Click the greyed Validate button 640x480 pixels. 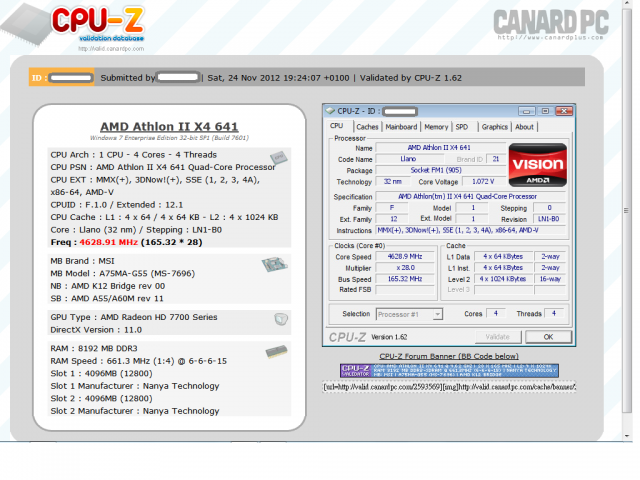498,337
